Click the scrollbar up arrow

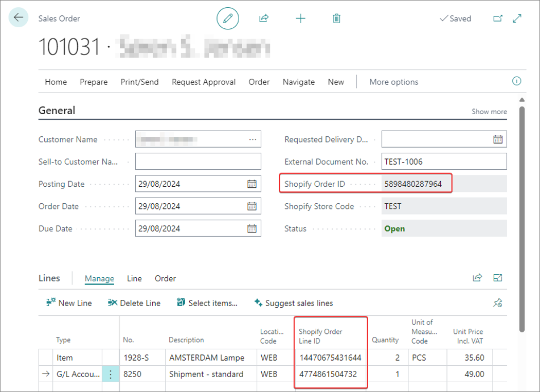point(522,100)
